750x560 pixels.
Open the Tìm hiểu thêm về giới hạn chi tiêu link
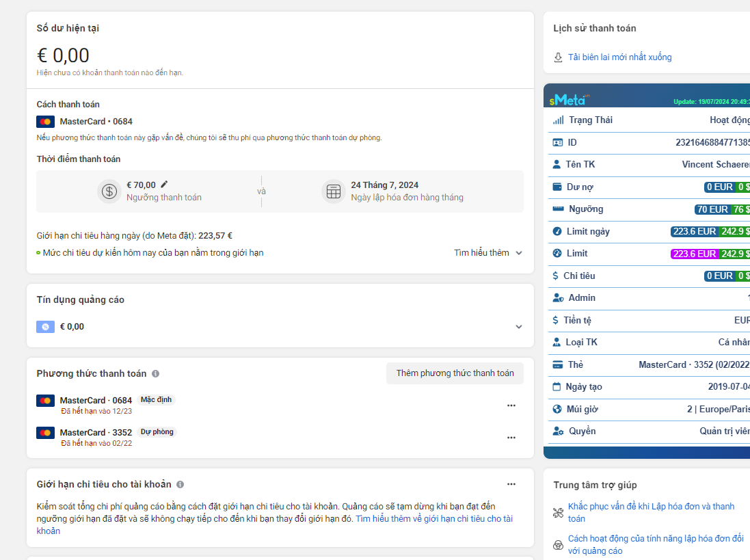[x=433, y=519]
